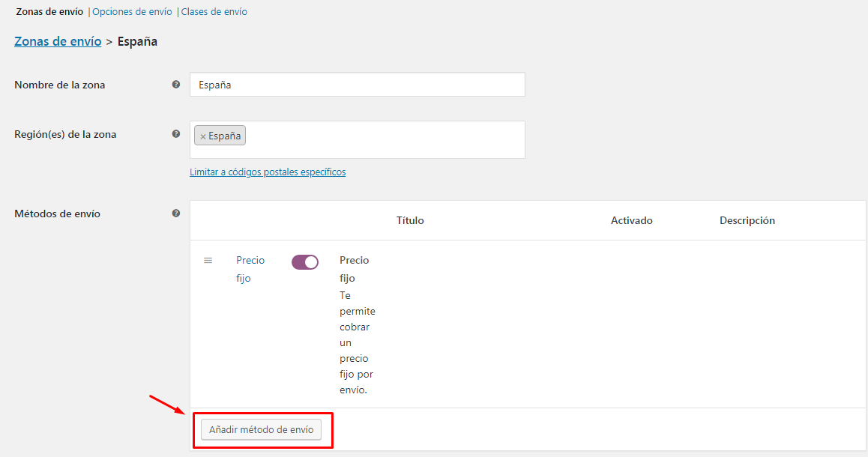
Task: Disable the Precio fijo shipping method toggle
Action: (x=305, y=261)
